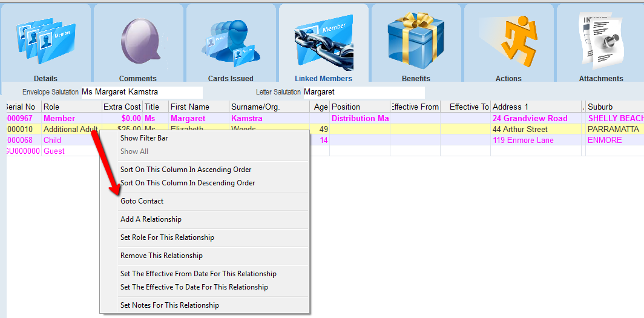The height and width of the screenshot is (318, 644).
Task: Switch to the Attachments tab label
Action: [x=601, y=79]
